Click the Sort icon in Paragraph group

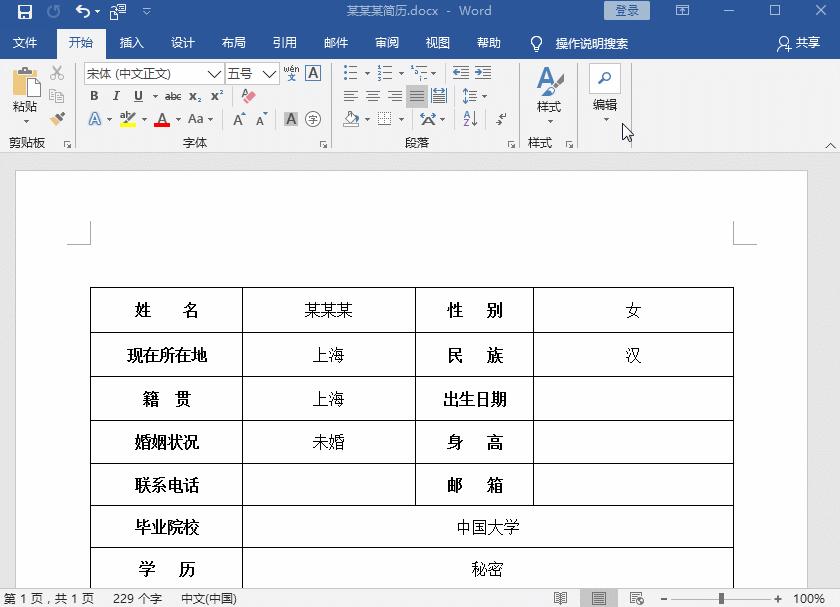(469, 119)
